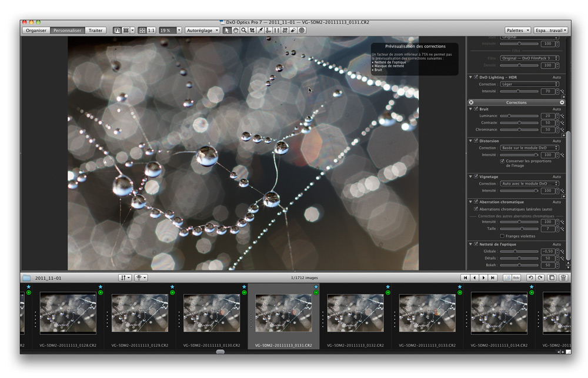Uncheck Conserver les proportions de l'image
Viewport: 588px width, 378px height.
502,161
